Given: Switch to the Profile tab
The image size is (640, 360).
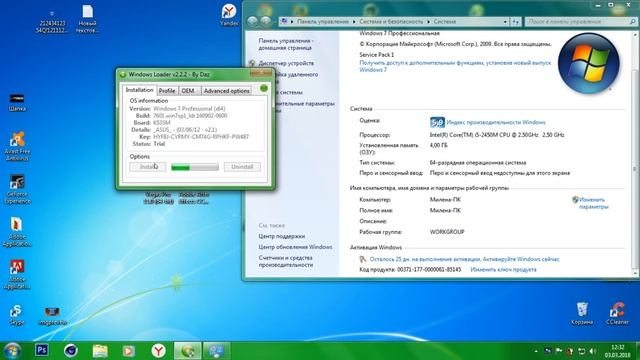Looking at the screenshot, I should point(167,91).
